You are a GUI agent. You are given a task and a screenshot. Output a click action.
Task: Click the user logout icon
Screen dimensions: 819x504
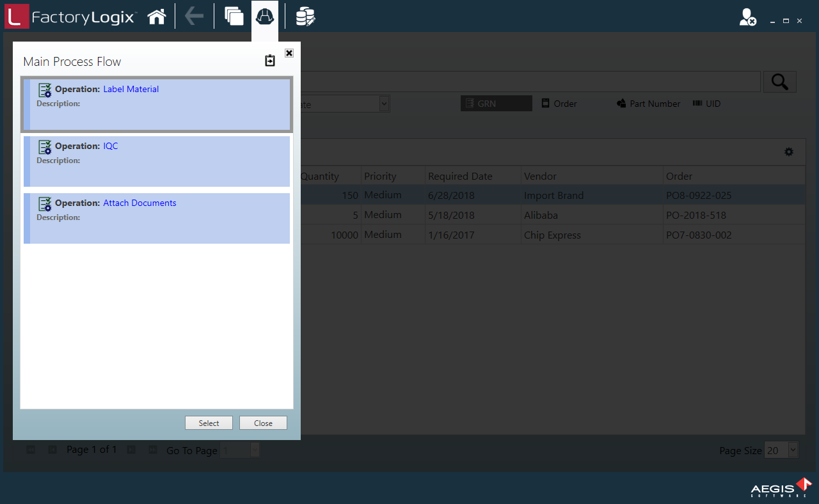pyautogui.click(x=747, y=18)
